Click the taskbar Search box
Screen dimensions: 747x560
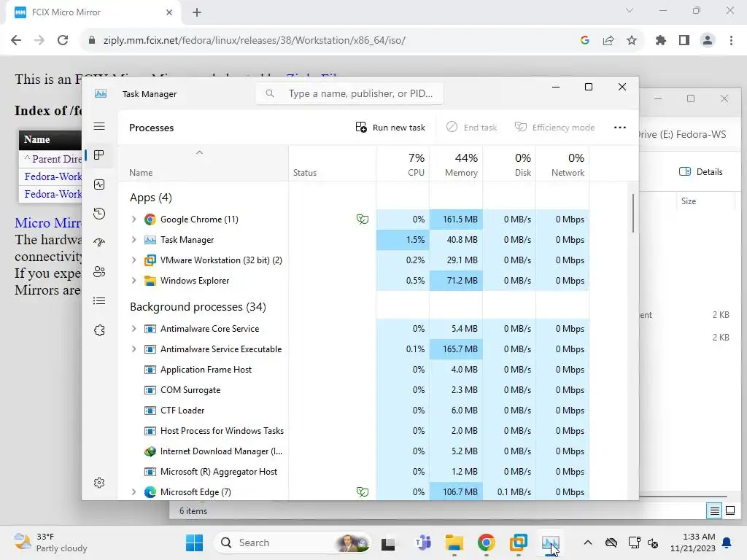(293, 542)
